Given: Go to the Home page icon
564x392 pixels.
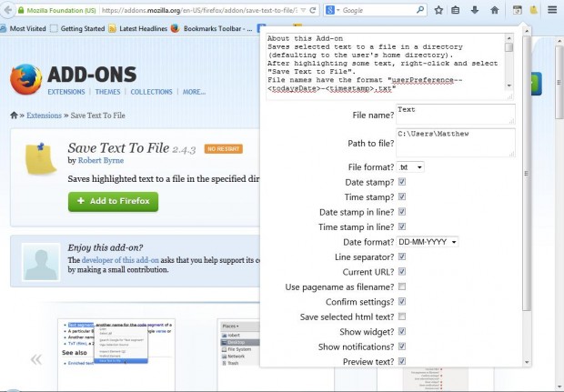Looking at the screenshot, I should [494, 11].
